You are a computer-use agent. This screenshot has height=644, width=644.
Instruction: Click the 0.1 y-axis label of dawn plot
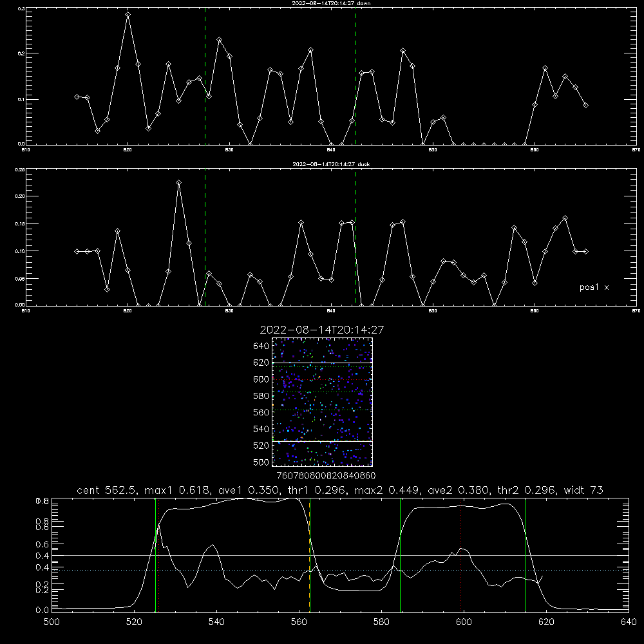21,99
